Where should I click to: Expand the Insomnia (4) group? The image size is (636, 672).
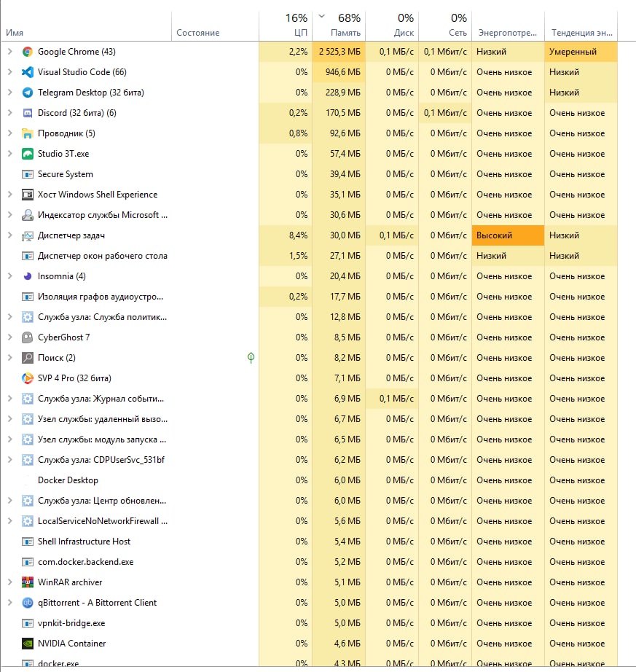pyautogui.click(x=10, y=276)
